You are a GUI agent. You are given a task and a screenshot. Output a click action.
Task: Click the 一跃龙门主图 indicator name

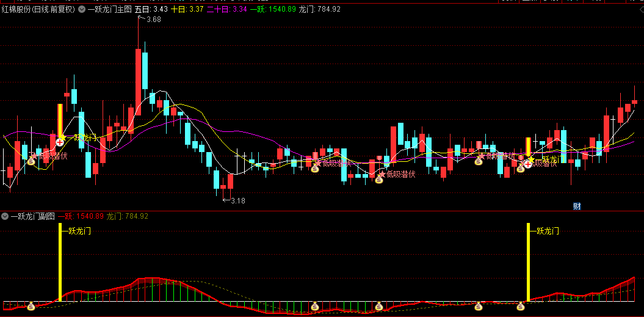coord(109,9)
